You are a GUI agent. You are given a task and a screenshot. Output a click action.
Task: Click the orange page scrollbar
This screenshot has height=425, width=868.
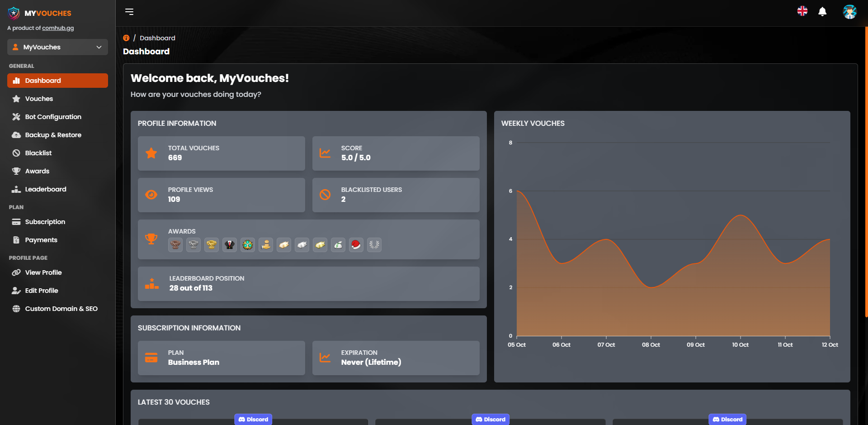click(866, 172)
